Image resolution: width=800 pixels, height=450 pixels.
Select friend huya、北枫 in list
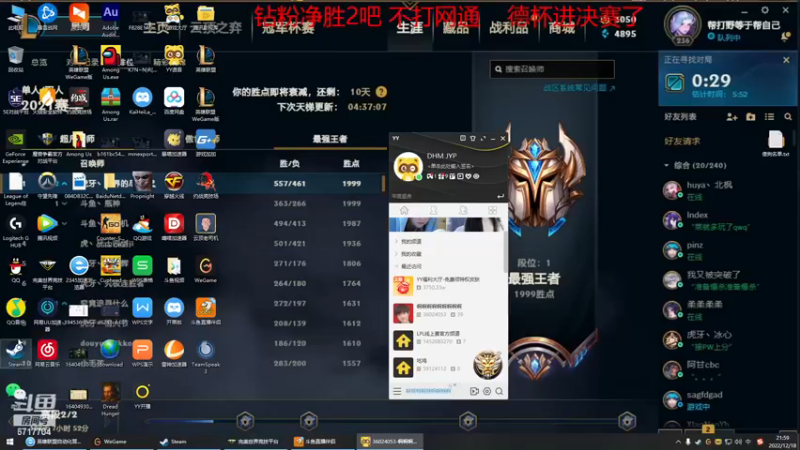click(x=726, y=190)
